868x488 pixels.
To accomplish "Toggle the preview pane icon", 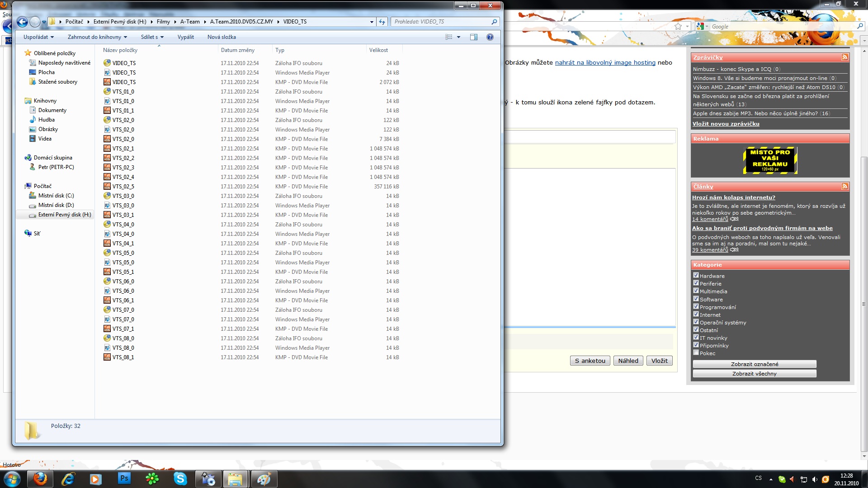I will click(x=473, y=37).
